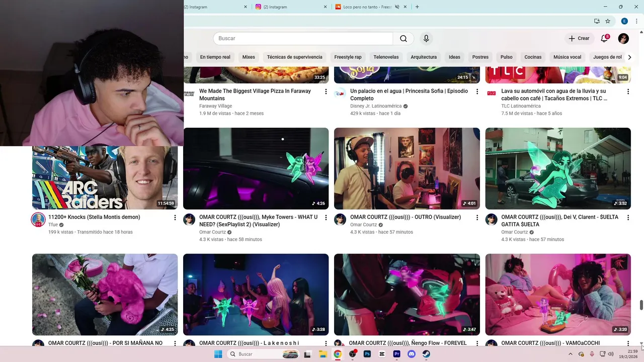Select Técnicas de supervivencia chip
The image size is (644, 362).
point(294,57)
